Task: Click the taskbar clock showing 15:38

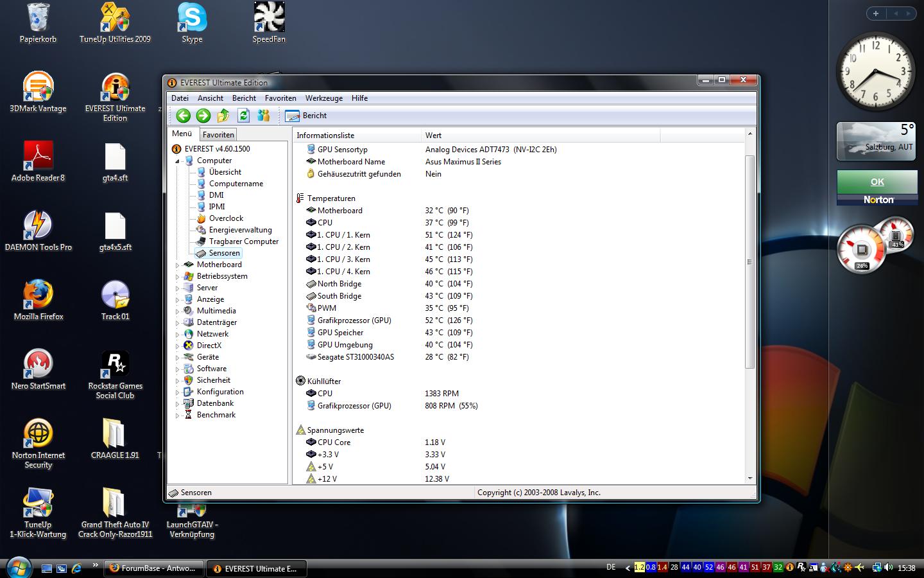Action: pyautogui.click(x=906, y=568)
